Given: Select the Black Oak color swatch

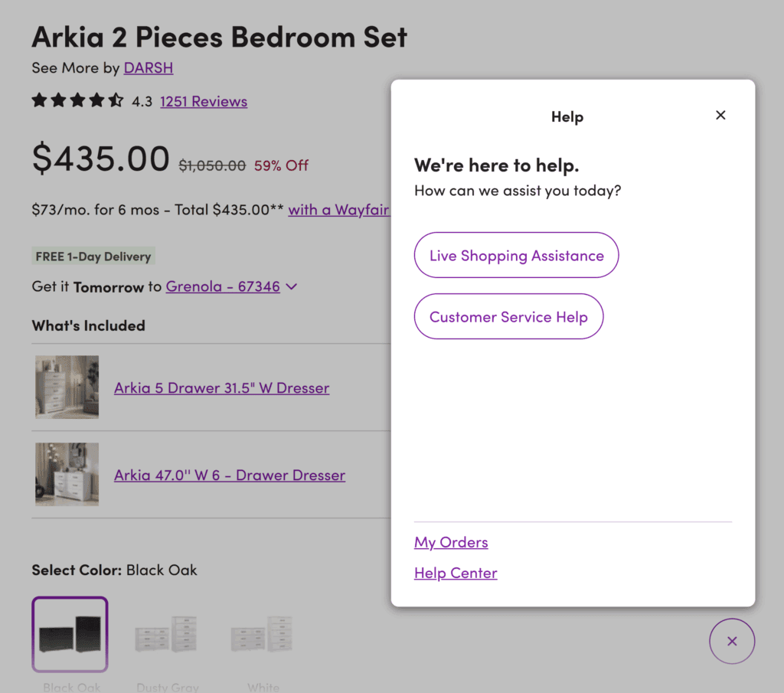Looking at the screenshot, I should pos(70,634).
